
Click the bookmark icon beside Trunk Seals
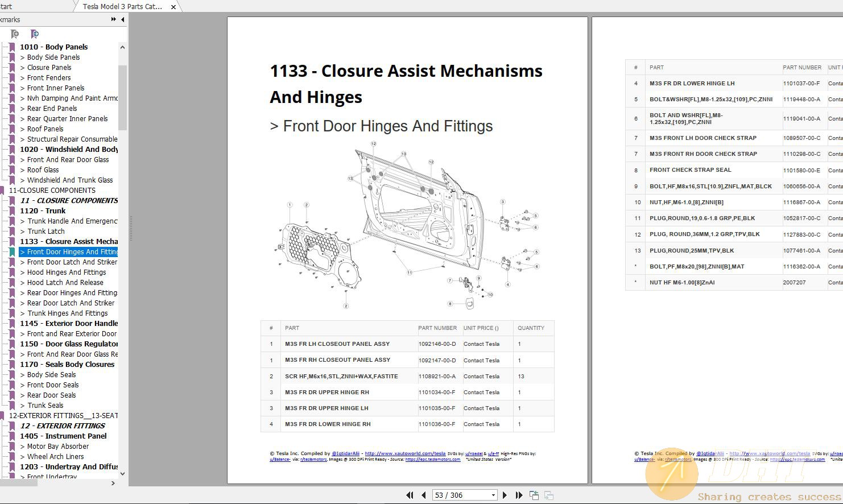coord(13,406)
